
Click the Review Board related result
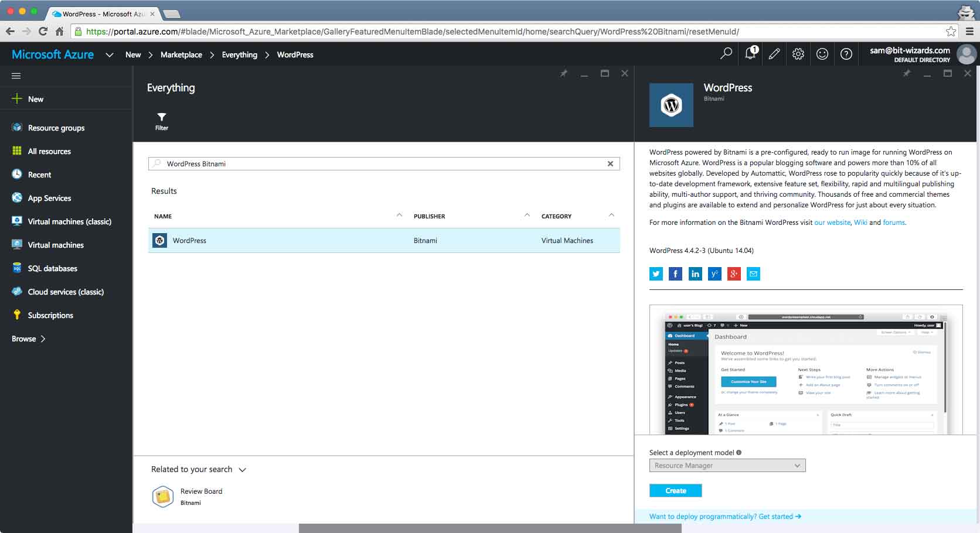188,497
